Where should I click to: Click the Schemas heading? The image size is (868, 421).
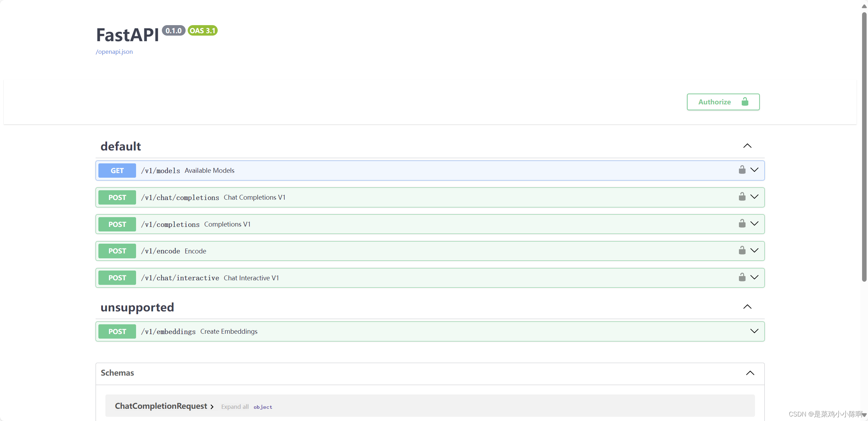pyautogui.click(x=117, y=373)
